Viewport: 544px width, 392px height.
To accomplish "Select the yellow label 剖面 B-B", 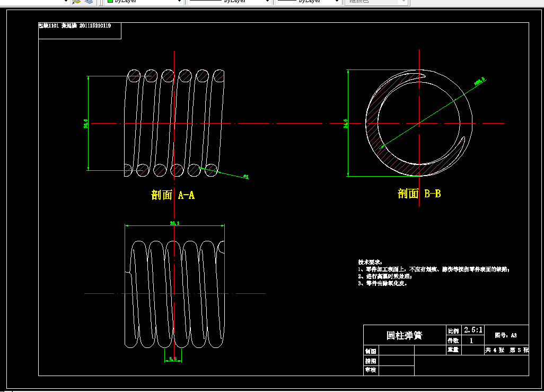I will click(x=419, y=194).
